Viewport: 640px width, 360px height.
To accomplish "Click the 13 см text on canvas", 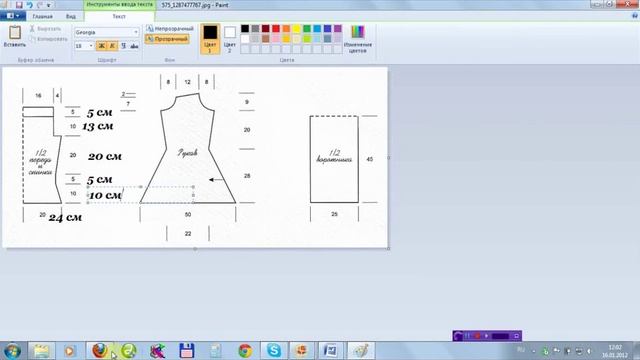I will (x=98, y=127).
